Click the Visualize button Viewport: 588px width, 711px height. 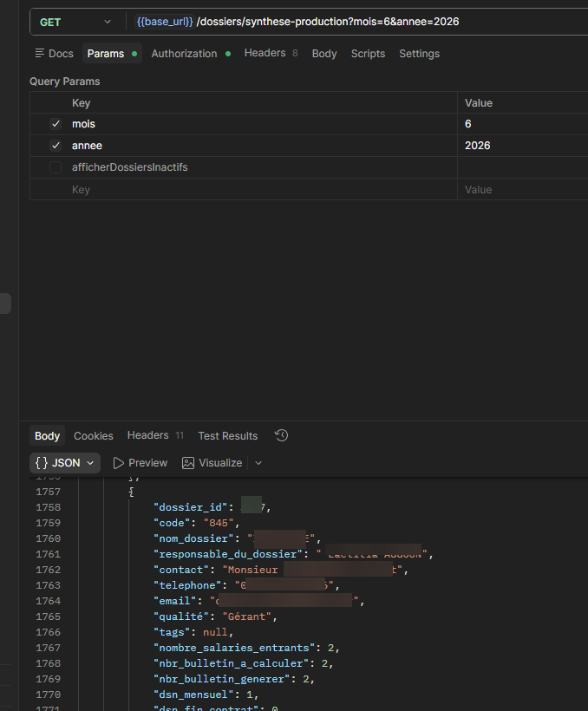[212, 463]
